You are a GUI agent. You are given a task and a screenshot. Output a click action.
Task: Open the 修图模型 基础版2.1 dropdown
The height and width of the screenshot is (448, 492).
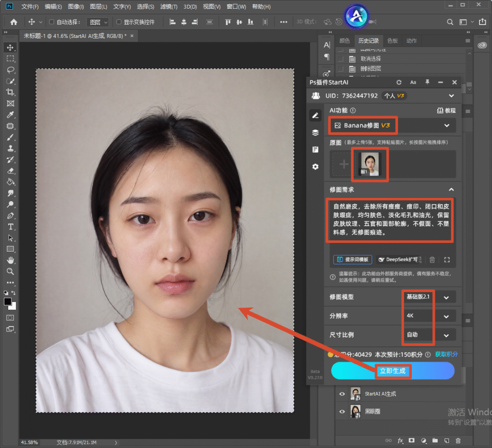(429, 297)
